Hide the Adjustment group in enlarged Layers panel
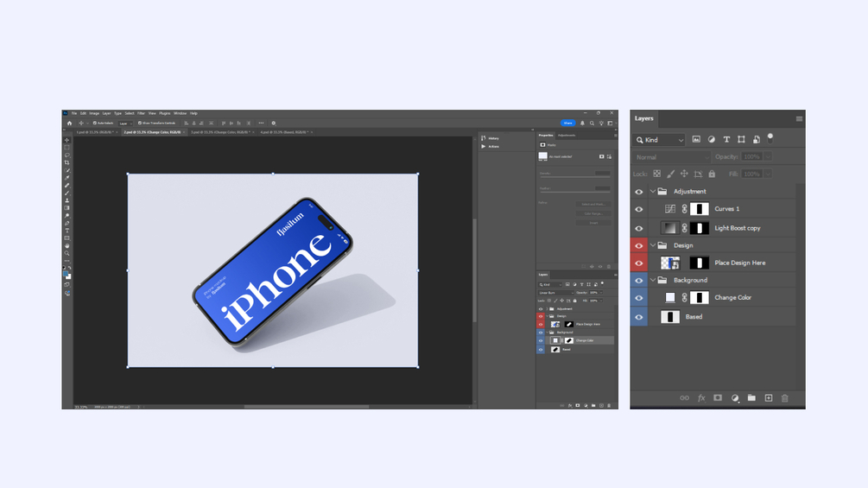Image resolution: width=868 pixels, height=488 pixels. coord(639,192)
